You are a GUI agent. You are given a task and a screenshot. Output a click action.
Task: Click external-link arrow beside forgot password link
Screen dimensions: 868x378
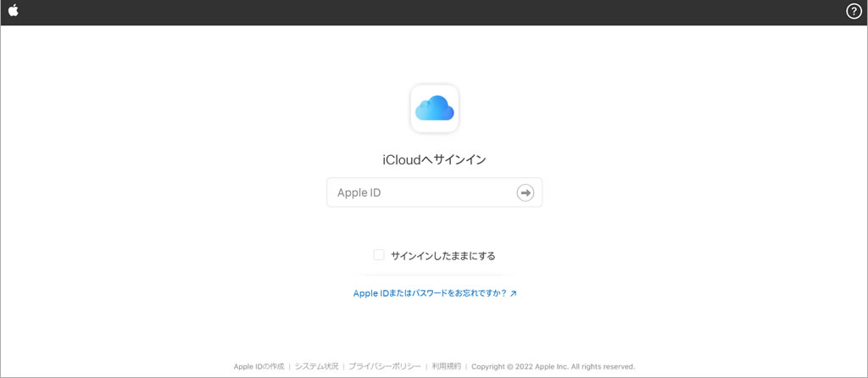point(513,294)
